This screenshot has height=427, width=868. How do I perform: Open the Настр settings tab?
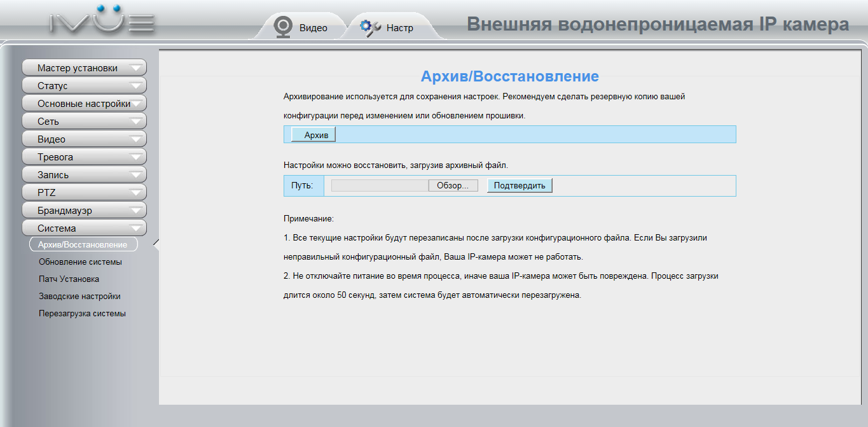(x=389, y=27)
